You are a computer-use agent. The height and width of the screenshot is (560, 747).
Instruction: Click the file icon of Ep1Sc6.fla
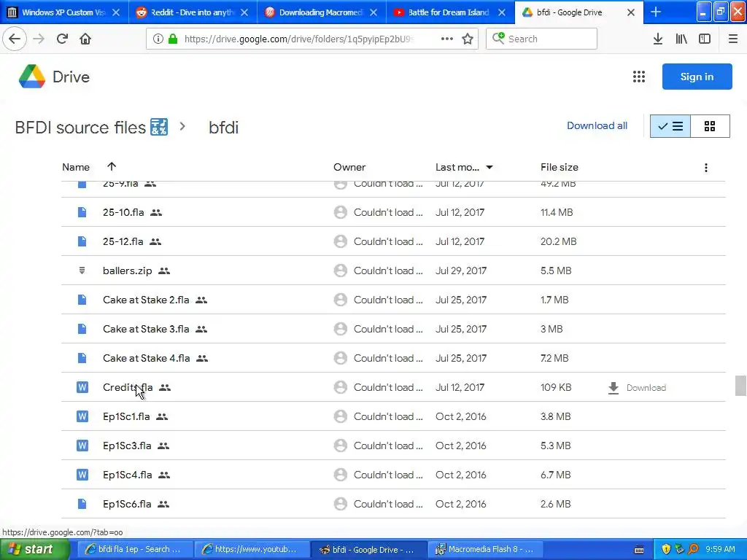(x=82, y=504)
